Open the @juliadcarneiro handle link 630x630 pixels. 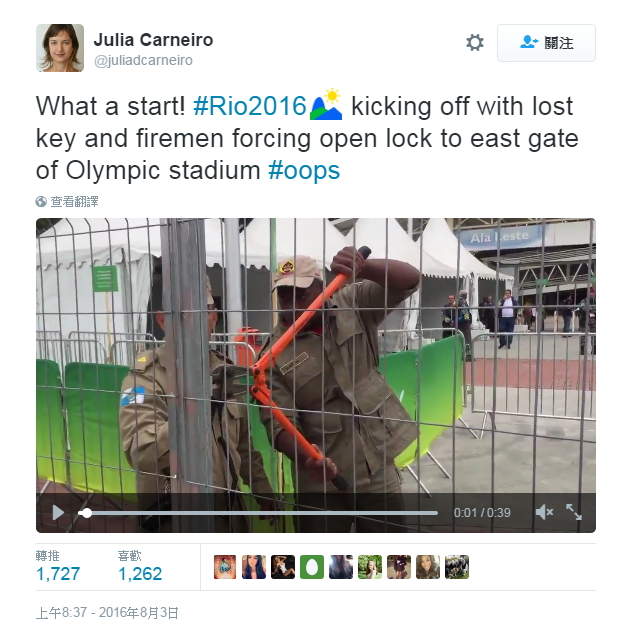[x=143, y=60]
